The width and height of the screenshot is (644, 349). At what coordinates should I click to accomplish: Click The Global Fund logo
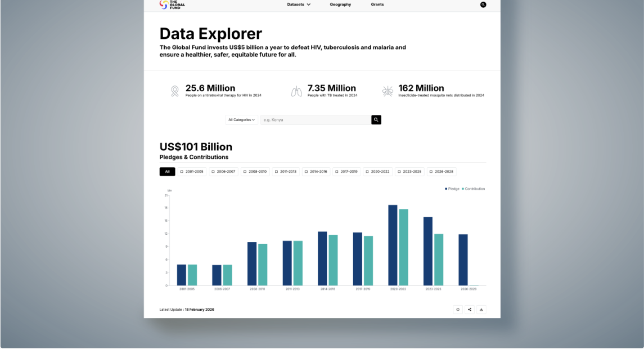172,5
